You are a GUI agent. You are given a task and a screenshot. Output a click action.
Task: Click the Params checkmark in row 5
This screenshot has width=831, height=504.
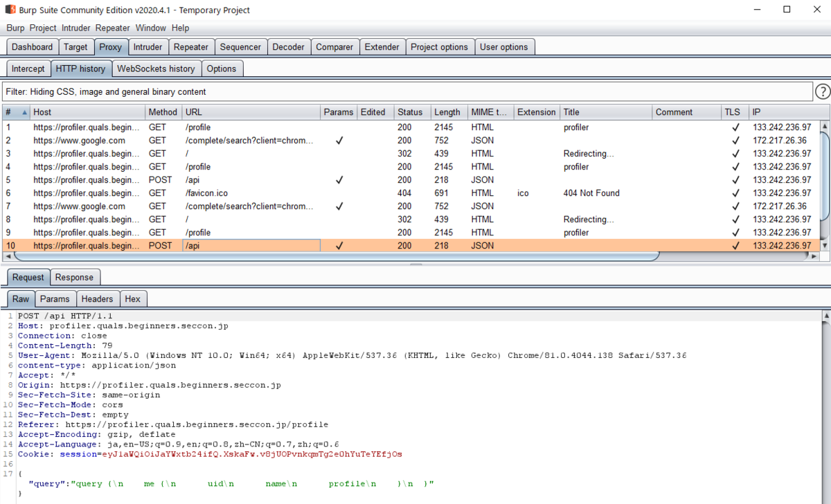[x=339, y=180]
